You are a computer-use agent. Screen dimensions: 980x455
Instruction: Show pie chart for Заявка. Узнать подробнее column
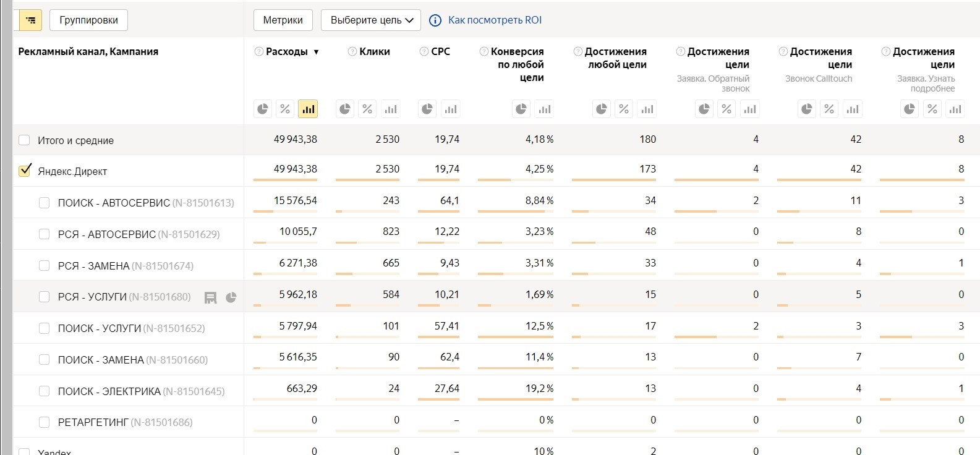[910, 109]
